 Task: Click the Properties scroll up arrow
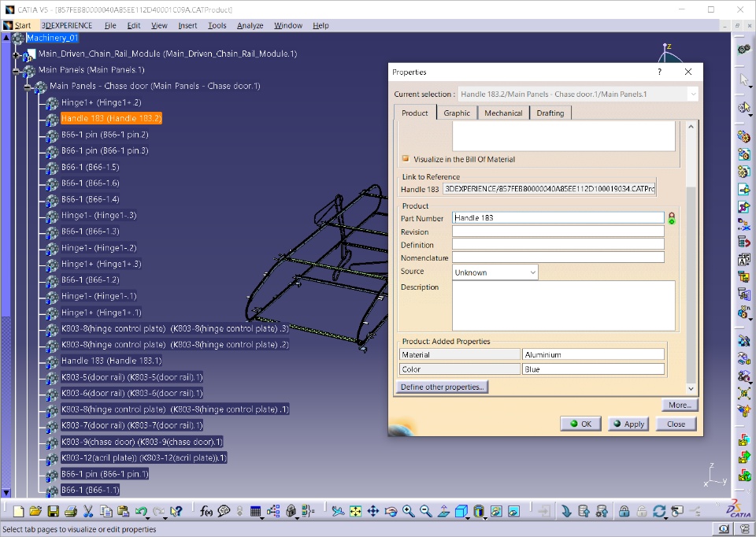(x=691, y=127)
